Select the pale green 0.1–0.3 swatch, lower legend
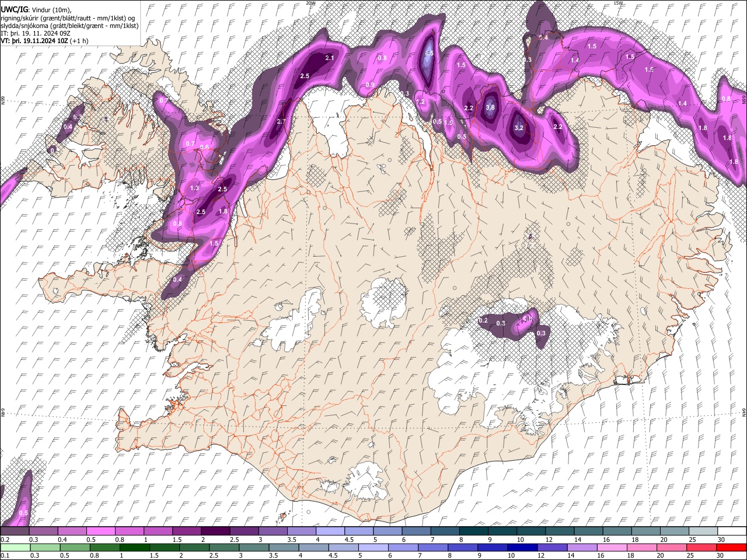Viewport: 747px width, 560px height. (15, 547)
